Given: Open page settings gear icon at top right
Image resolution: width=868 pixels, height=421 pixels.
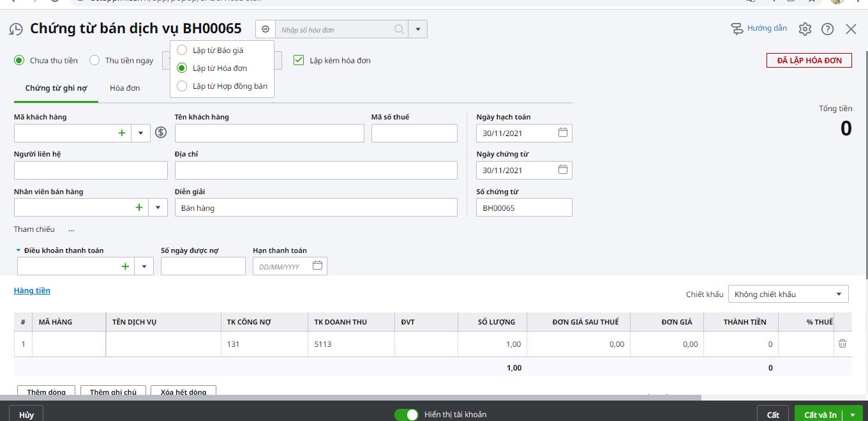Looking at the screenshot, I should pyautogui.click(x=805, y=29).
